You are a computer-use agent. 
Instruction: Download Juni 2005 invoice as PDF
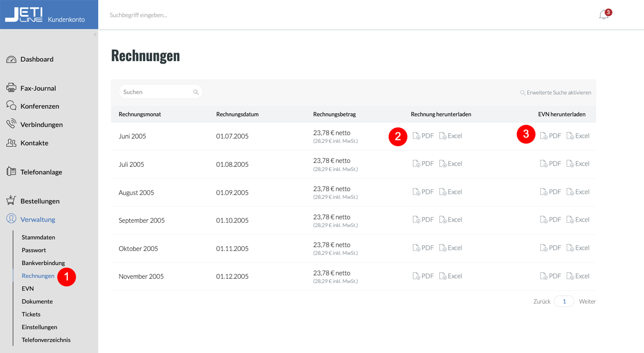tap(423, 136)
